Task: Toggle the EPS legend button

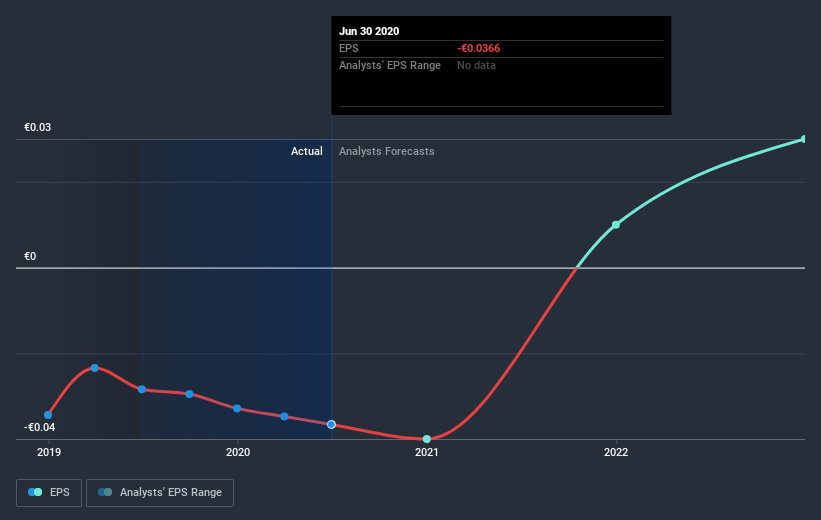Action: 49,493
